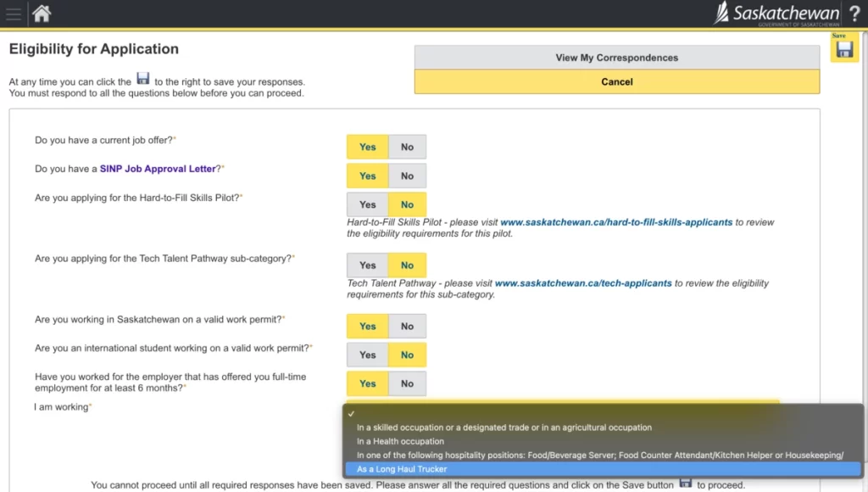The width and height of the screenshot is (868, 492).
Task: Select No for worked at least 6 months
Action: tap(407, 383)
